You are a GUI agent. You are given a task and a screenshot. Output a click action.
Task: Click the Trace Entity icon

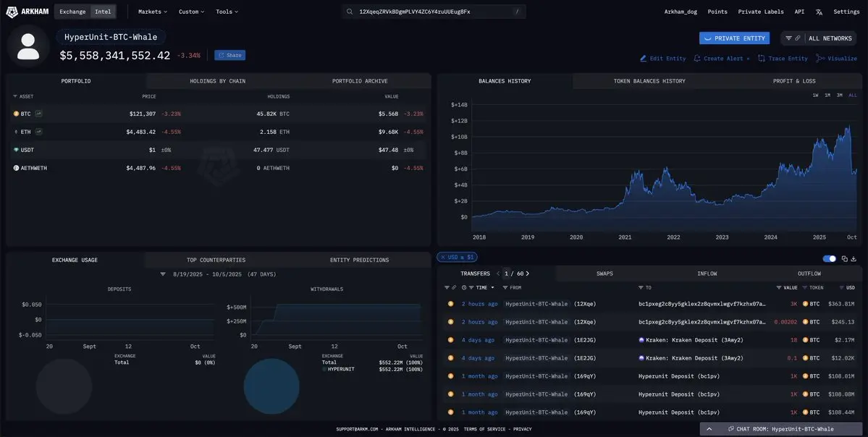click(x=762, y=58)
